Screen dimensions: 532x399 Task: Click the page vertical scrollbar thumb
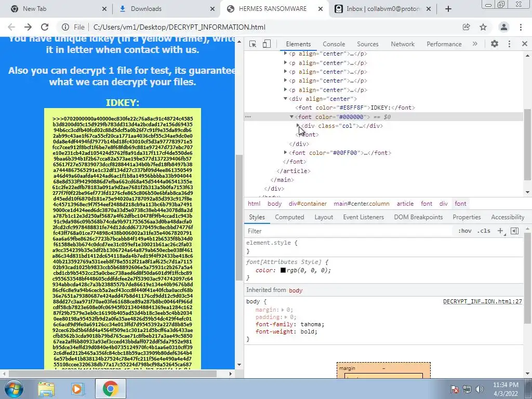tap(239, 217)
